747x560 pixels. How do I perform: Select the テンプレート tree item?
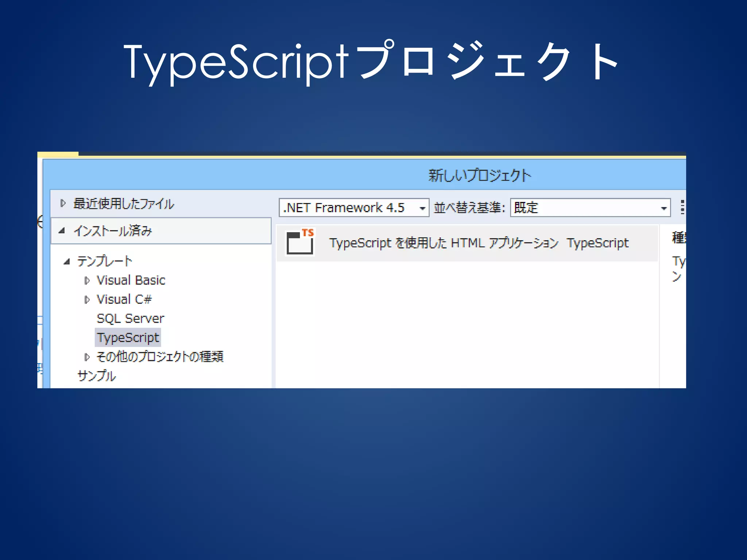point(104,261)
